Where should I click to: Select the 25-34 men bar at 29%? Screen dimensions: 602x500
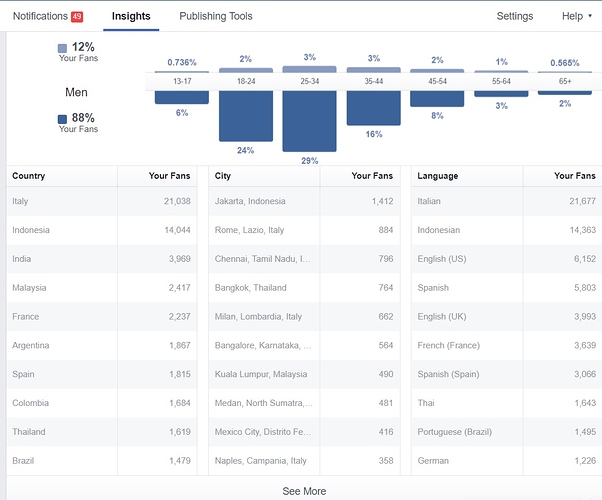coord(310,121)
